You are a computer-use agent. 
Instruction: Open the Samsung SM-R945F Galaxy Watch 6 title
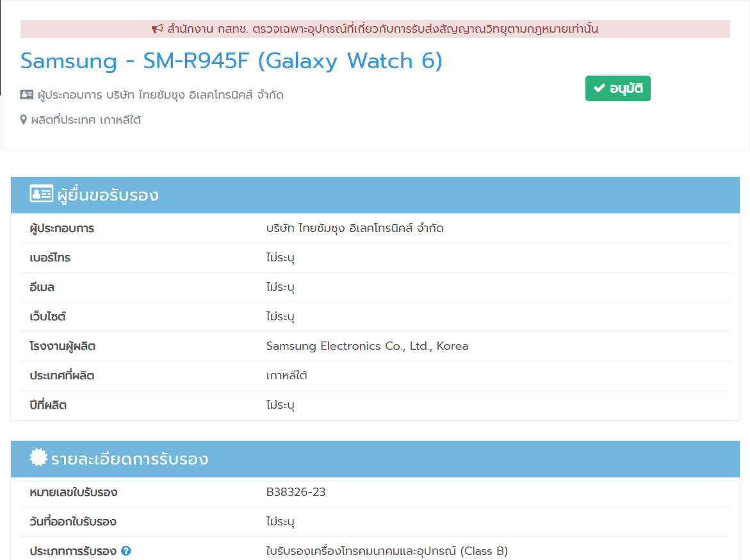[231, 61]
